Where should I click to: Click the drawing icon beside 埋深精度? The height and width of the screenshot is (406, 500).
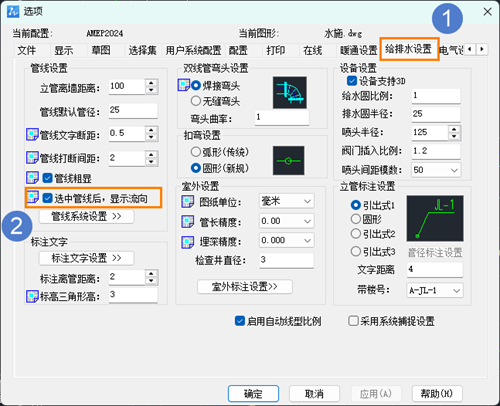pyautogui.click(x=188, y=242)
